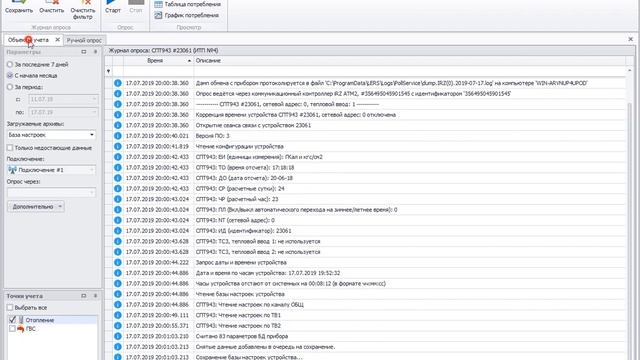
Task: Click the ГВС orange icon
Action: pyautogui.click(x=21, y=329)
